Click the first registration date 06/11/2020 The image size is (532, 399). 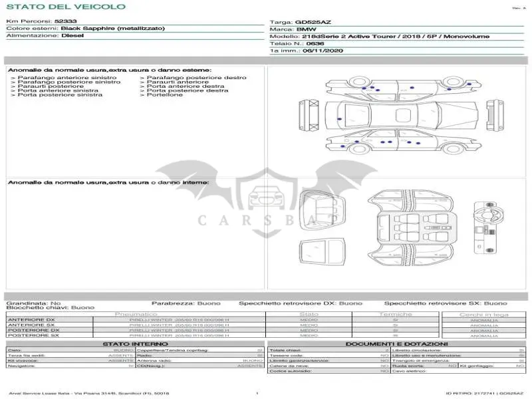(x=323, y=51)
